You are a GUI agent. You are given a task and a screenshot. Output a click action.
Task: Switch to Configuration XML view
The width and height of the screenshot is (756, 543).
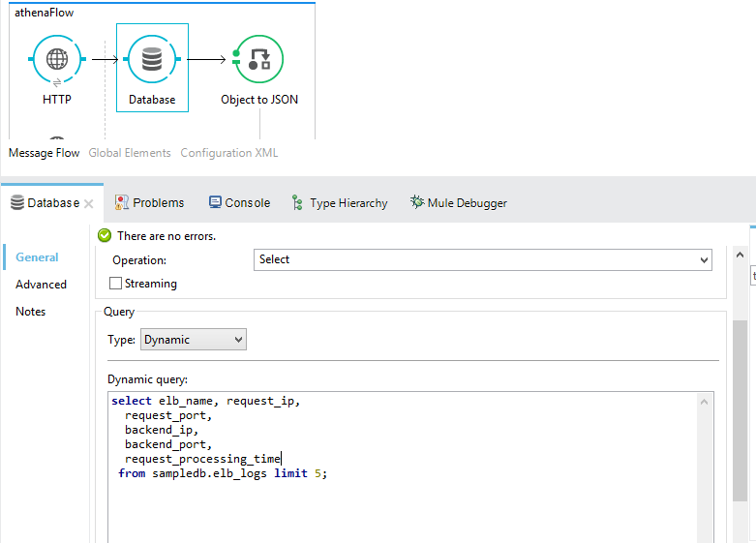(x=229, y=153)
